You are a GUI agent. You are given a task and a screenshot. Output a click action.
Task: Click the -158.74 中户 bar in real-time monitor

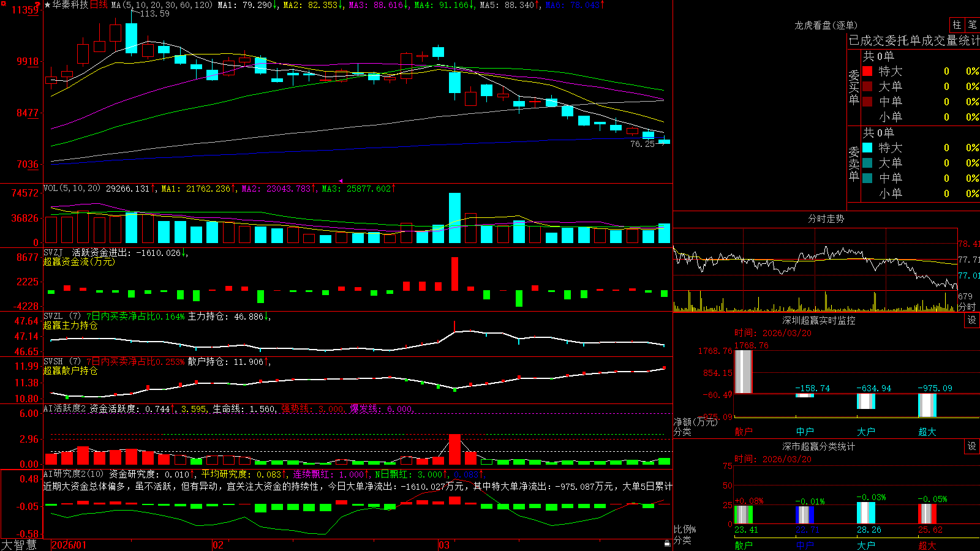click(805, 395)
